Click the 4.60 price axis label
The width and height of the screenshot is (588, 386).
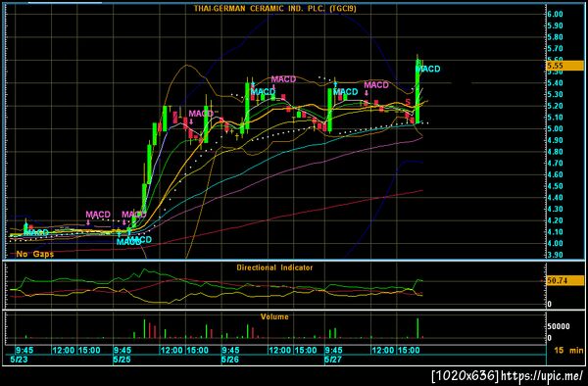tap(556, 174)
